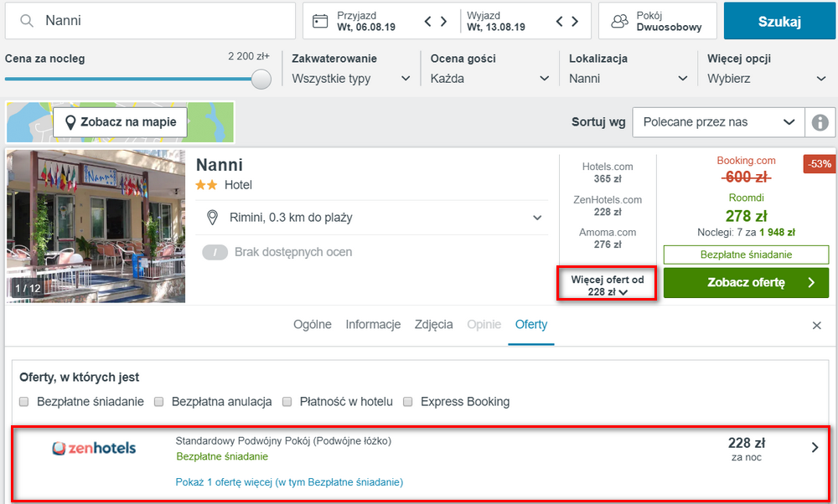Click the map pin on Zobacz na mapie

pos(70,122)
